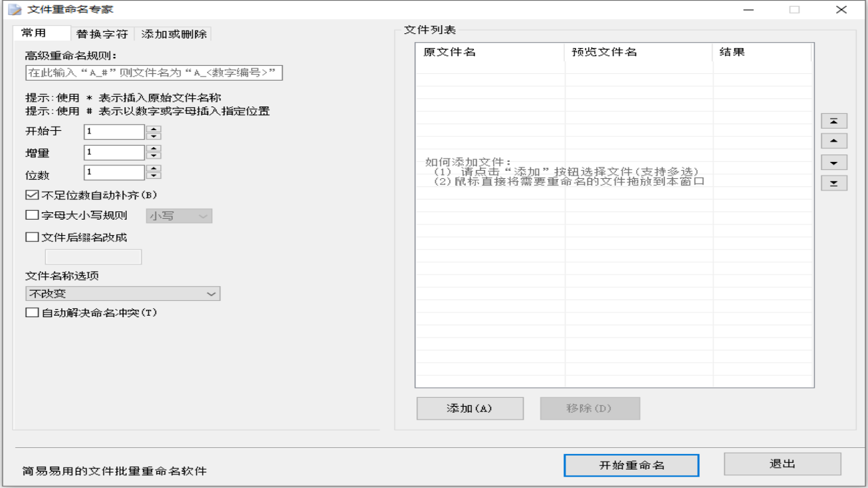Increase the 开始于 value with up arrow

point(154,128)
